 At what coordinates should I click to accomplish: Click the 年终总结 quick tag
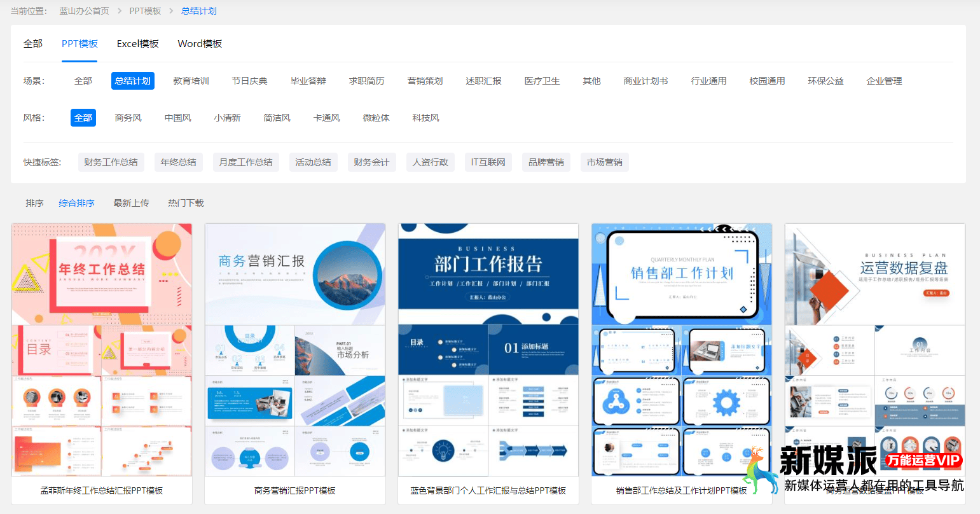pyautogui.click(x=178, y=162)
